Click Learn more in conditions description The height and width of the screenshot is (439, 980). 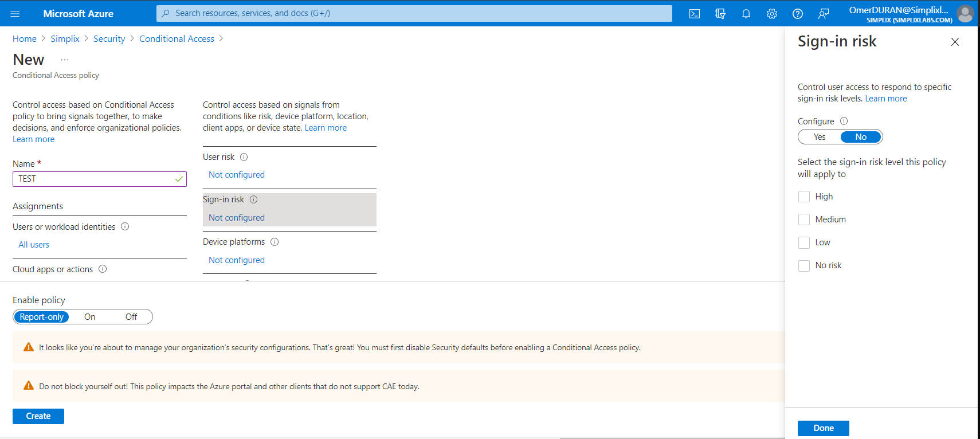[x=326, y=128]
